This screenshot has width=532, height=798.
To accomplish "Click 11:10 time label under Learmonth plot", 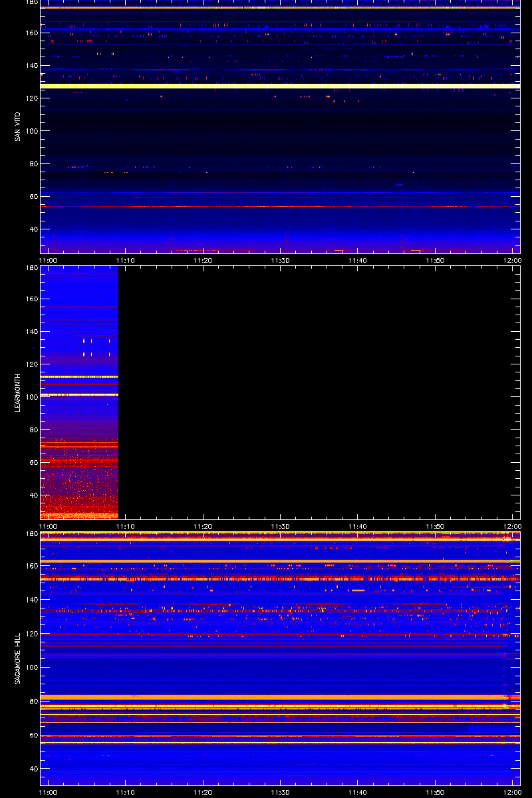I will click(x=126, y=526).
